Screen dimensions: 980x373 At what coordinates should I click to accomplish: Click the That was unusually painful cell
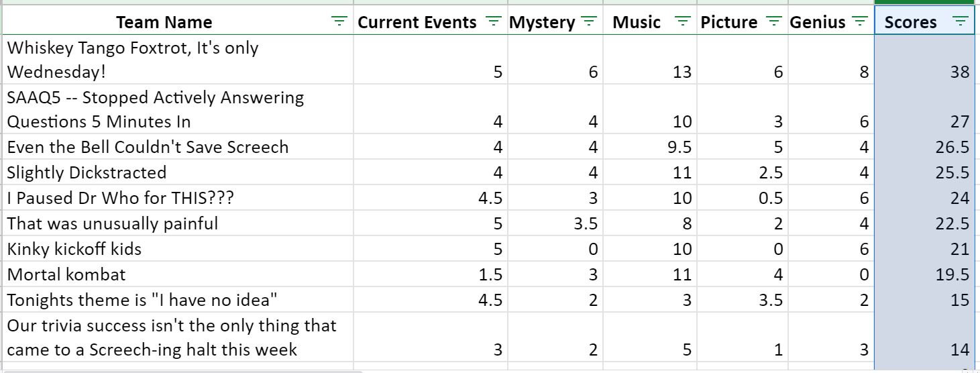click(178, 223)
